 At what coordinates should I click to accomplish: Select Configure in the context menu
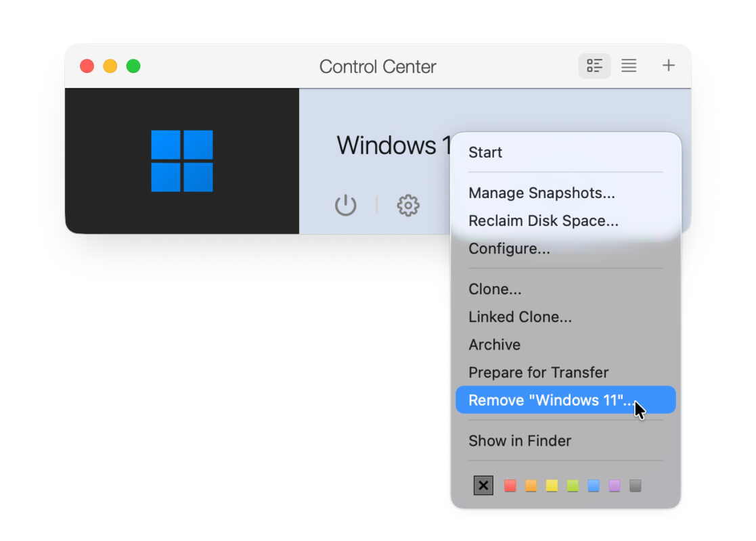pyautogui.click(x=509, y=249)
